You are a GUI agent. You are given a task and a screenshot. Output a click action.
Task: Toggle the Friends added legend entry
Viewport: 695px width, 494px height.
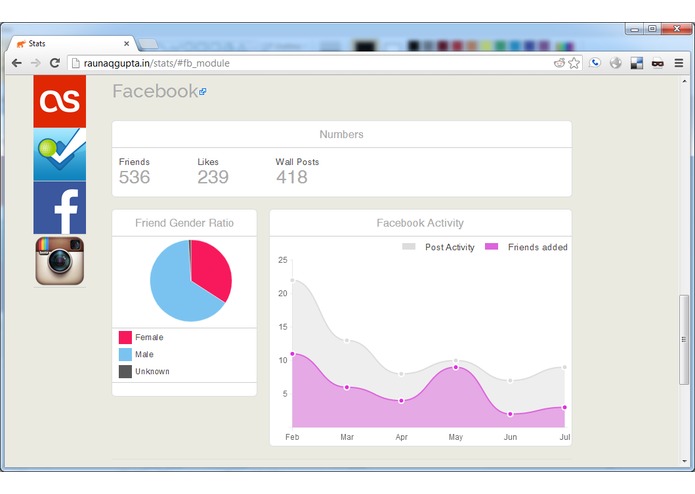[x=526, y=247]
